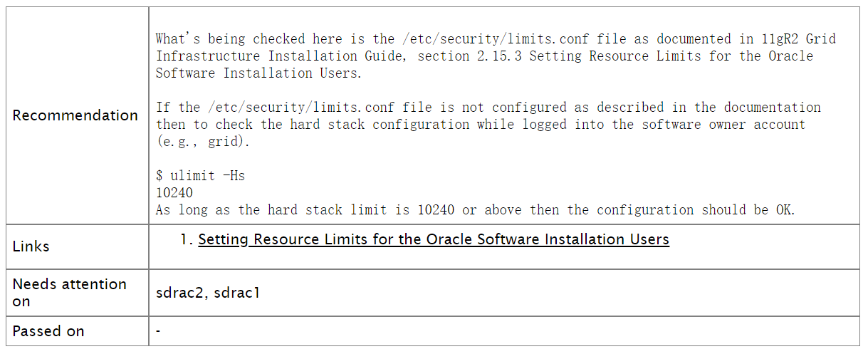Viewport: 868px width, 354px height.
Task: Click the 'Software Installation Users.' line
Action: click(259, 73)
